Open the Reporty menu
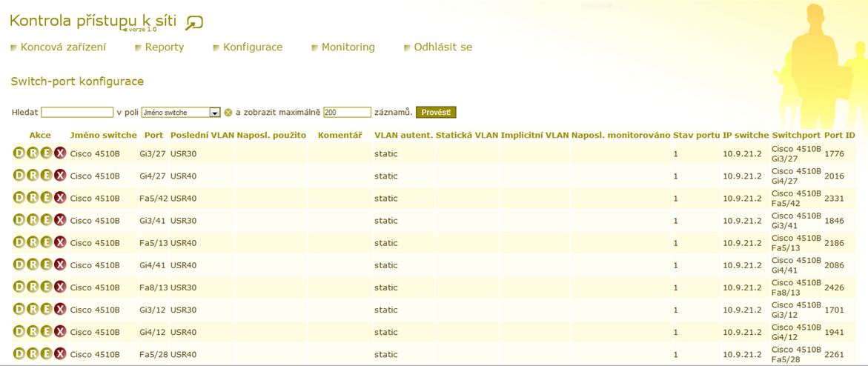Image resolution: width=868 pixels, height=366 pixels. click(164, 47)
